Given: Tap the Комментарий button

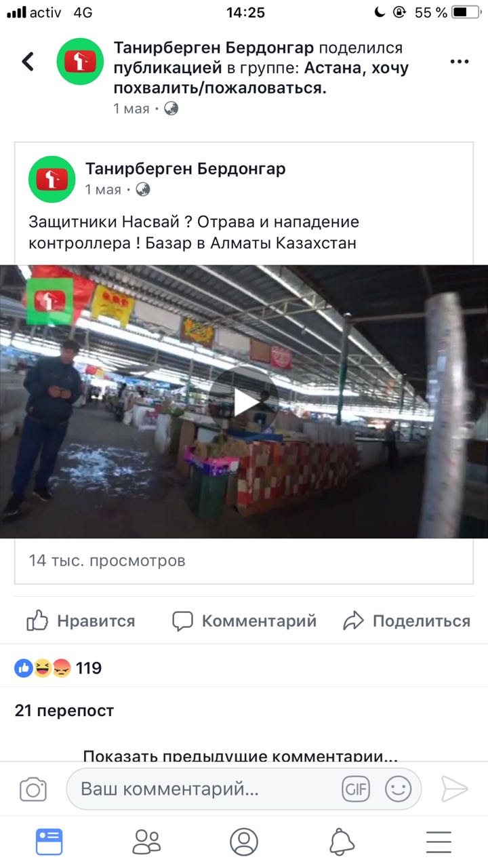Looking at the screenshot, I should (x=245, y=621).
